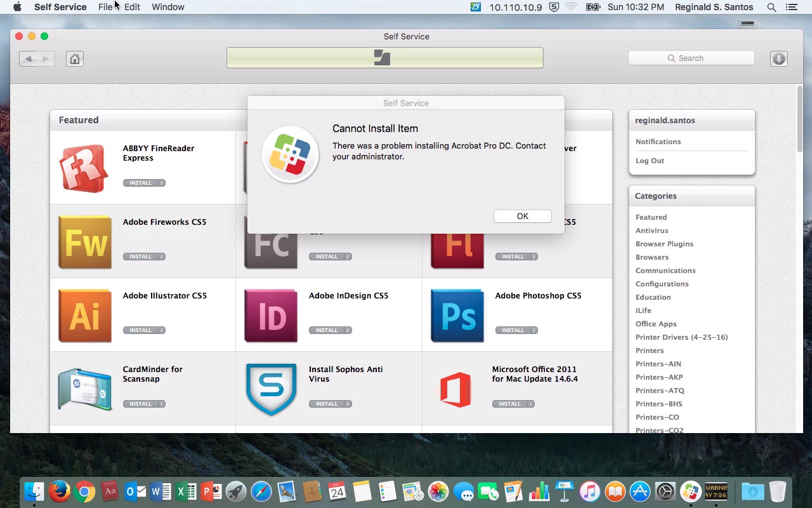Open Google Chrome from the dock

pos(84,491)
